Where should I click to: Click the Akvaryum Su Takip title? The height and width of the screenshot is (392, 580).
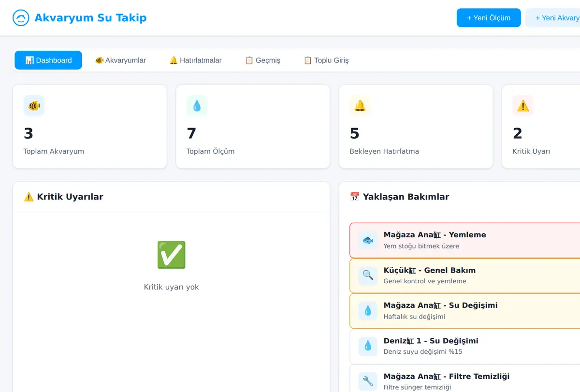coord(90,18)
